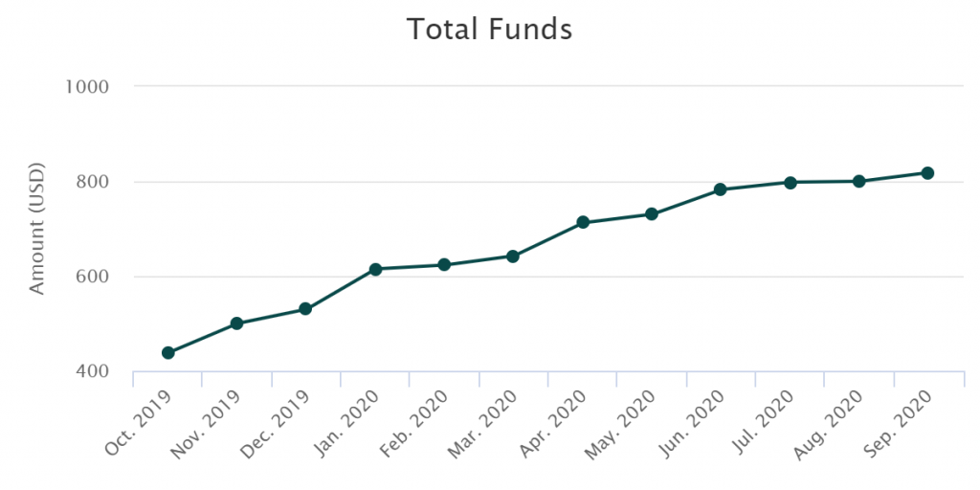This screenshot has height=490, width=980.
Task: Click the 800 y-axis label
Action: tap(92, 182)
